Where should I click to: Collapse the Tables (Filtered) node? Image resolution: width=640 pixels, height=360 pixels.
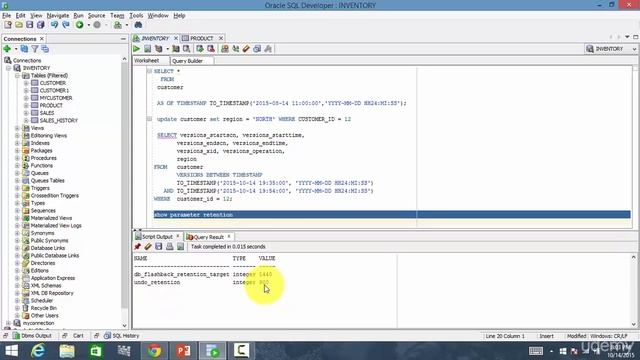pyautogui.click(x=18, y=76)
